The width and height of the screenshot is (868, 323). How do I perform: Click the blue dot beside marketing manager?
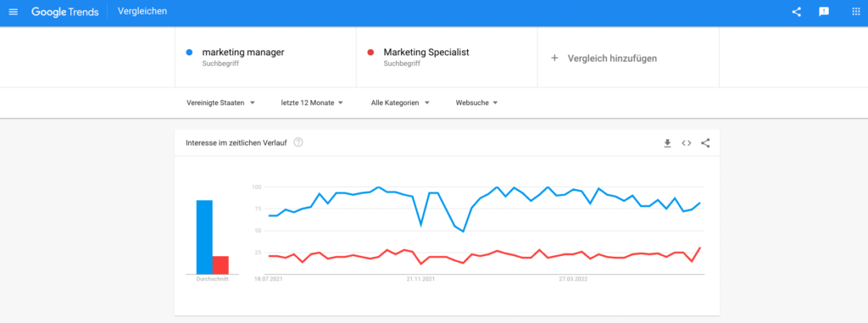189,53
